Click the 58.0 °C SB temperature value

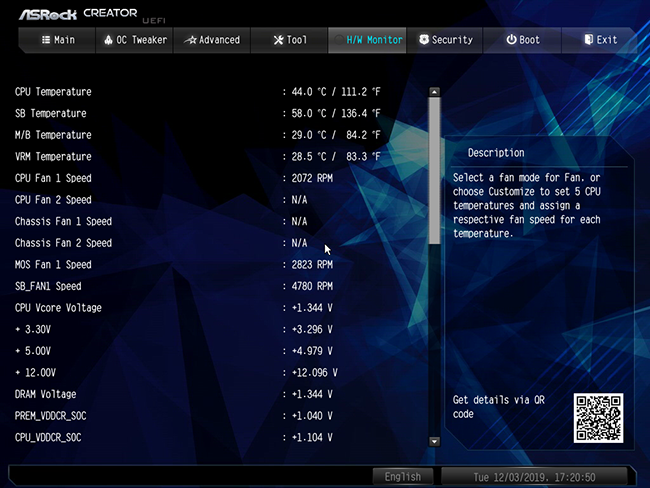(x=309, y=113)
